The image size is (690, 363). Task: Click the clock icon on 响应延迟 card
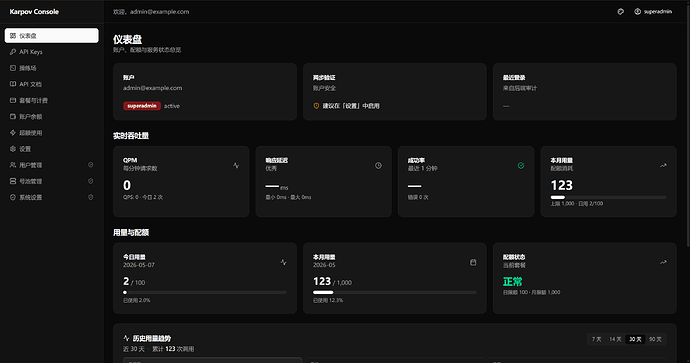378,165
